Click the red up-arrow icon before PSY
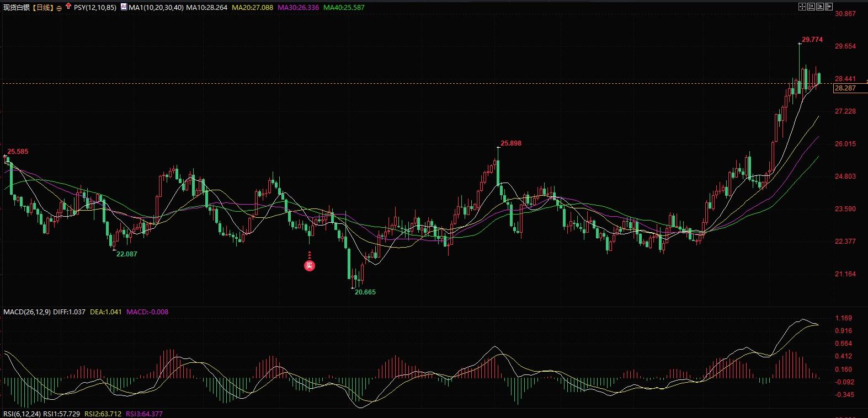Screen dimensions: 868x418 point(68,7)
